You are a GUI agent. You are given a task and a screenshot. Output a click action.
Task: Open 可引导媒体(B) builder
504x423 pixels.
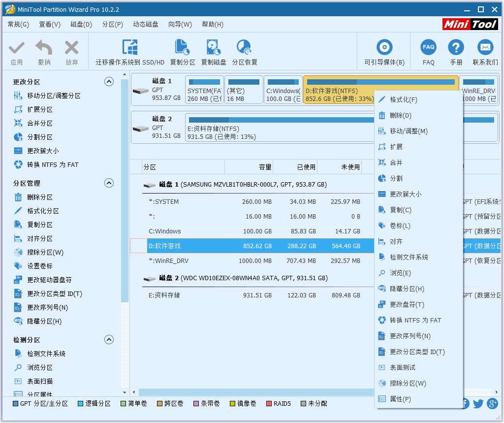[x=384, y=48]
